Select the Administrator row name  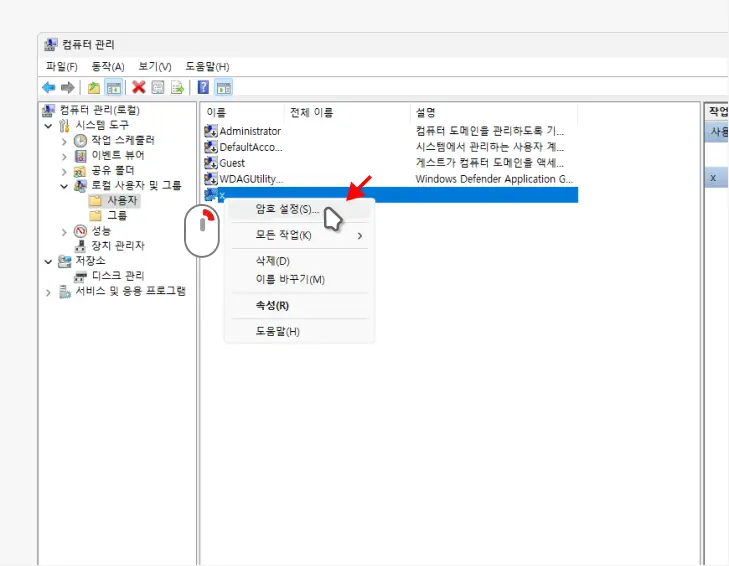(x=250, y=131)
